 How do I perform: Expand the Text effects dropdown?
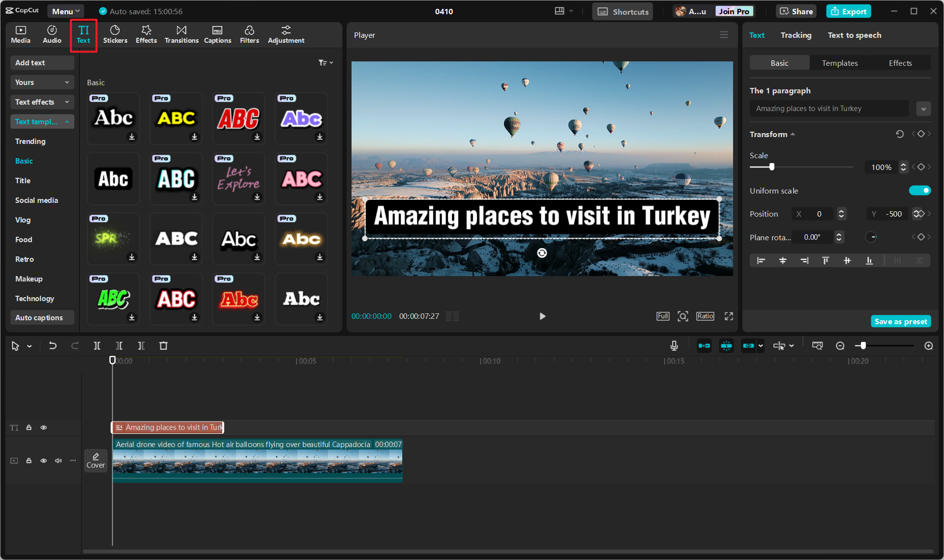pos(42,102)
